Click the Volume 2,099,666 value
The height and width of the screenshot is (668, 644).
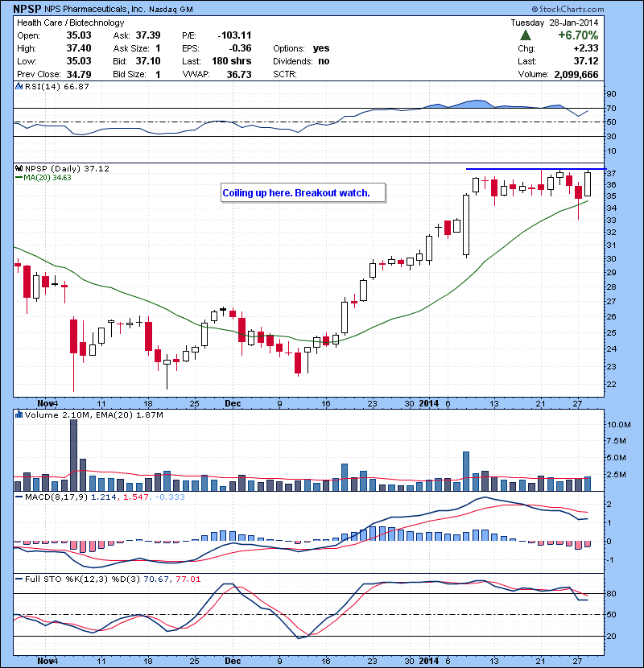[576, 74]
